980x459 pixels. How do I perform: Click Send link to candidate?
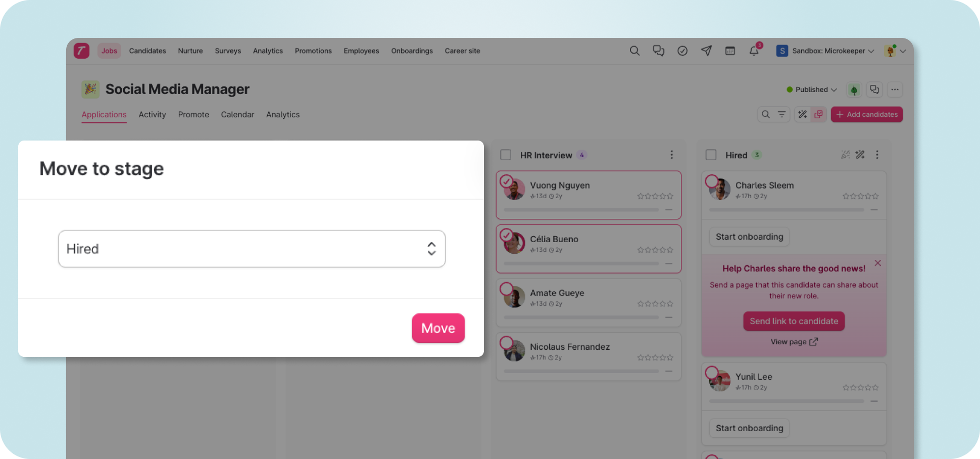[794, 321]
